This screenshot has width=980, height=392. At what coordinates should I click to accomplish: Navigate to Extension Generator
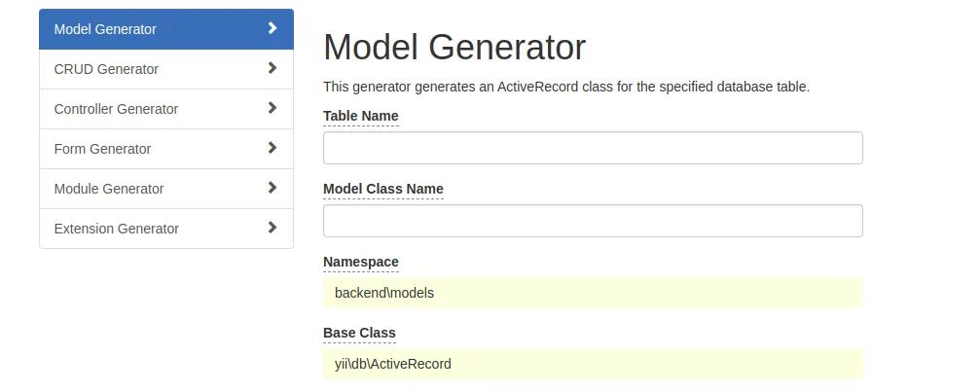[x=117, y=229]
